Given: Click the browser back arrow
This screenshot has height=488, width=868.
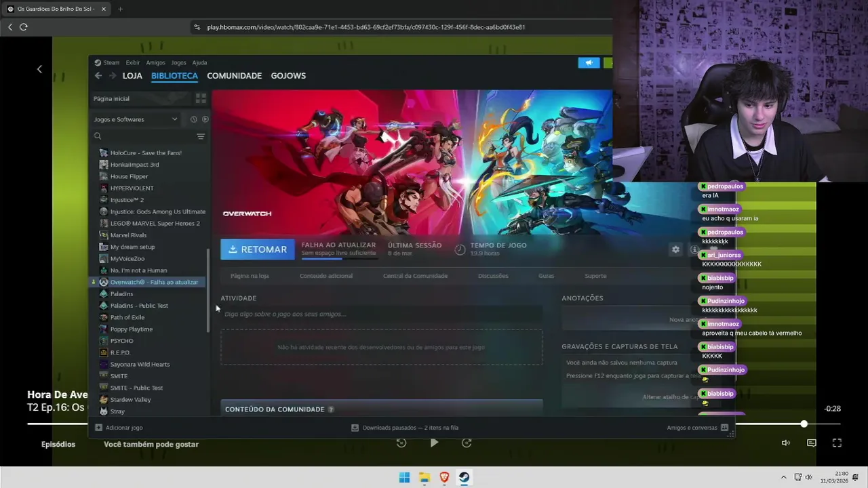Looking at the screenshot, I should coord(10,27).
